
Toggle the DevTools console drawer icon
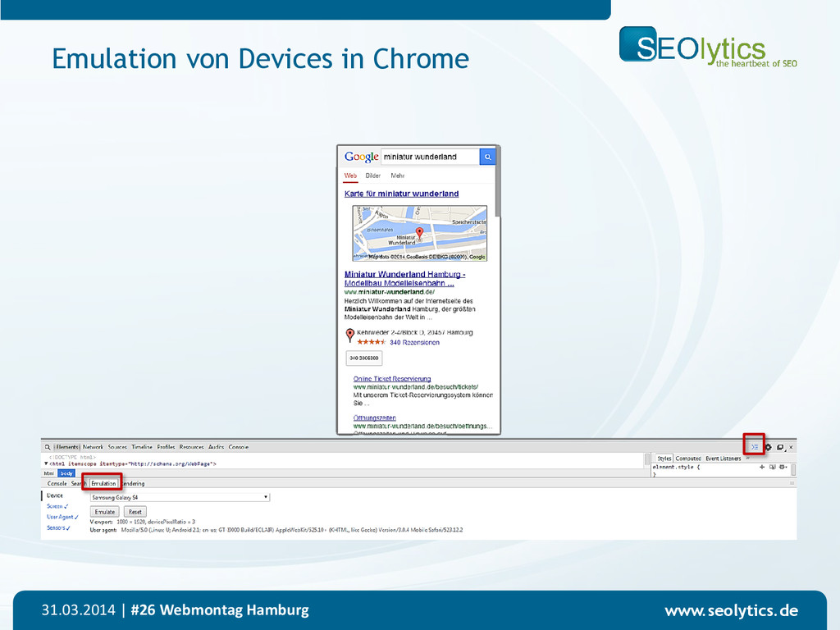pyautogui.click(x=755, y=447)
